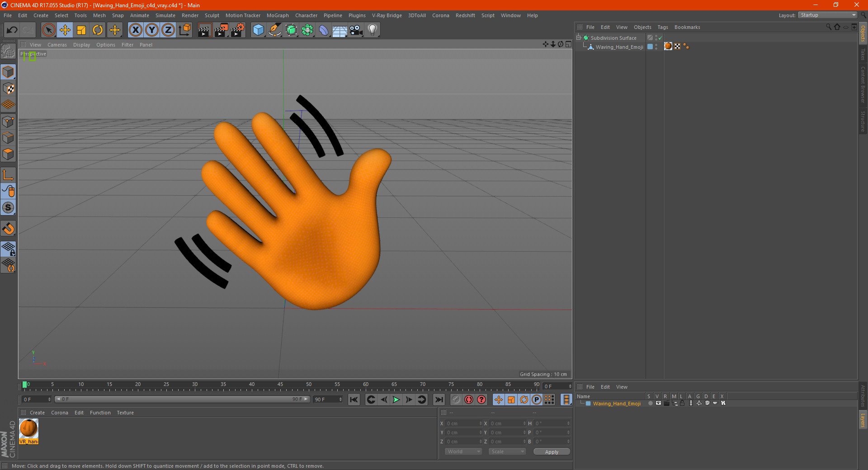This screenshot has height=470, width=868.
Task: Add a Camera object
Action: (356, 30)
